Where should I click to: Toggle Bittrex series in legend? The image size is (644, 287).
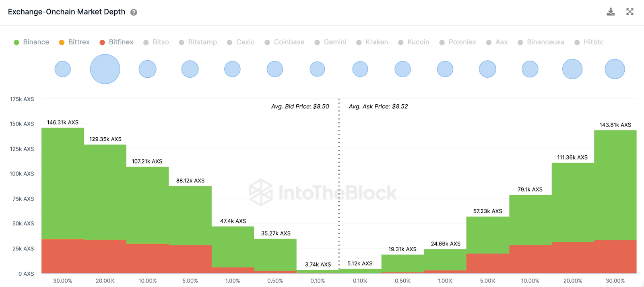point(74,42)
